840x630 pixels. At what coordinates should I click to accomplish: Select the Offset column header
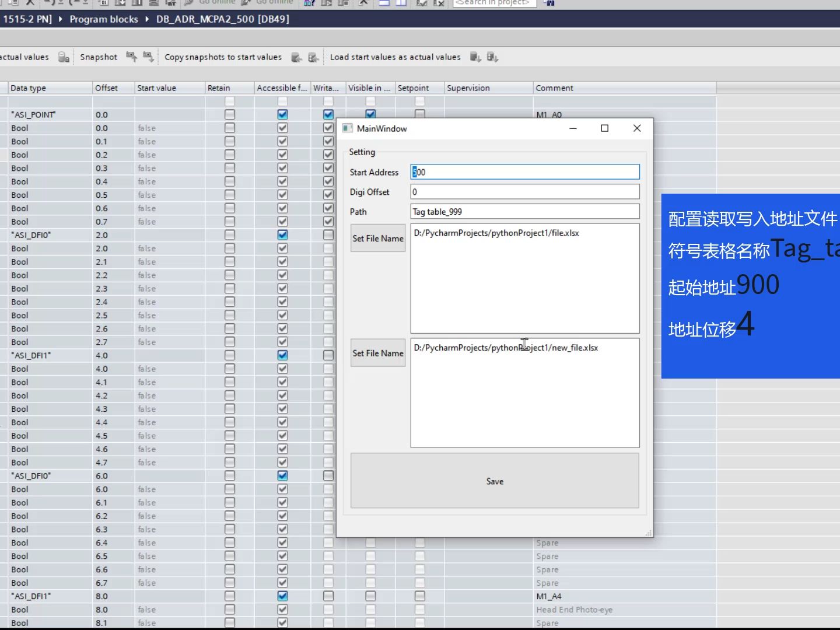pos(113,88)
